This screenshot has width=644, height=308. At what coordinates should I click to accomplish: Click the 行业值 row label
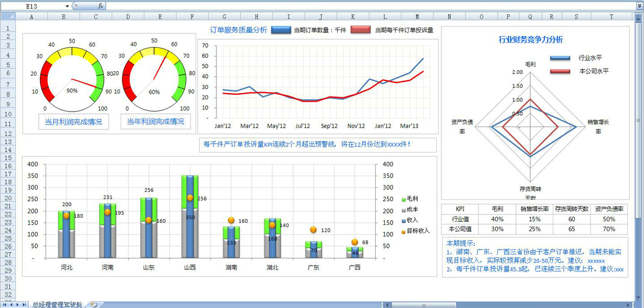point(460,219)
